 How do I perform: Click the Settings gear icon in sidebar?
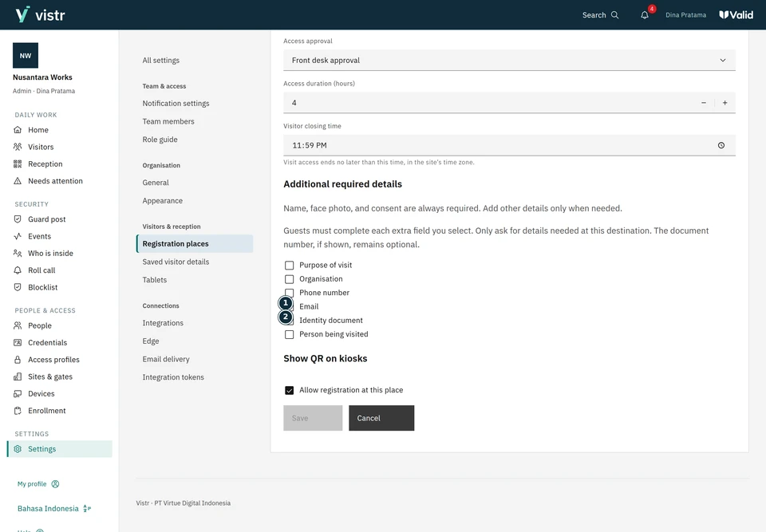pos(18,449)
